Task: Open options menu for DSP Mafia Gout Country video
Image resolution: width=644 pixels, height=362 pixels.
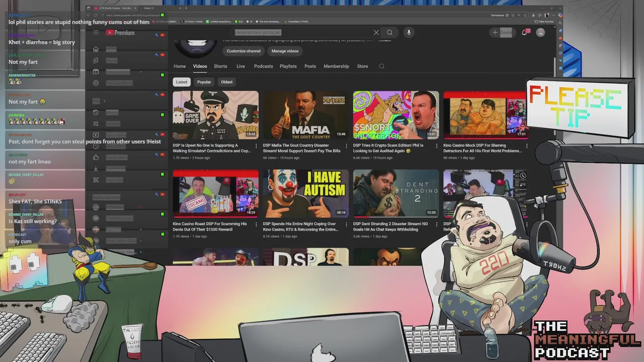Action: [x=346, y=146]
